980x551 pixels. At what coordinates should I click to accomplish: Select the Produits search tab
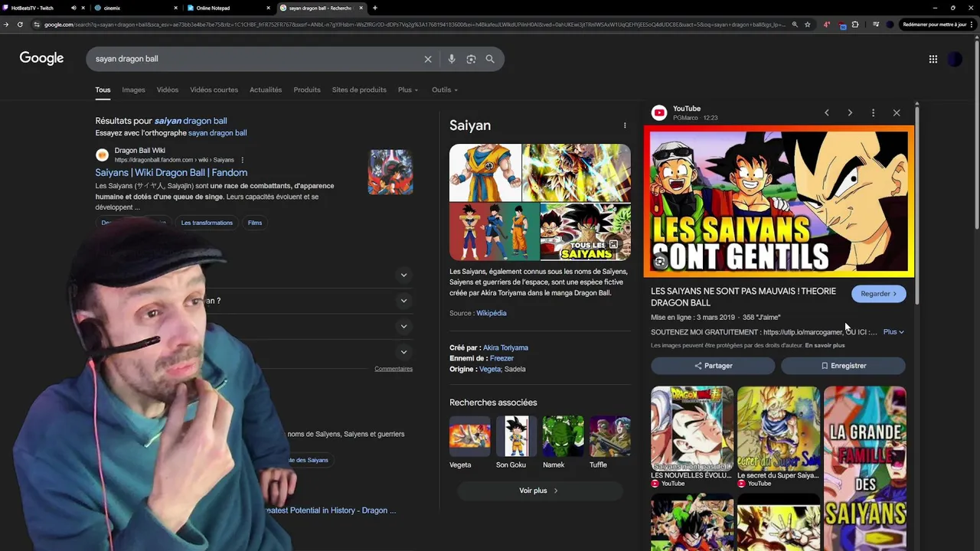[307, 90]
